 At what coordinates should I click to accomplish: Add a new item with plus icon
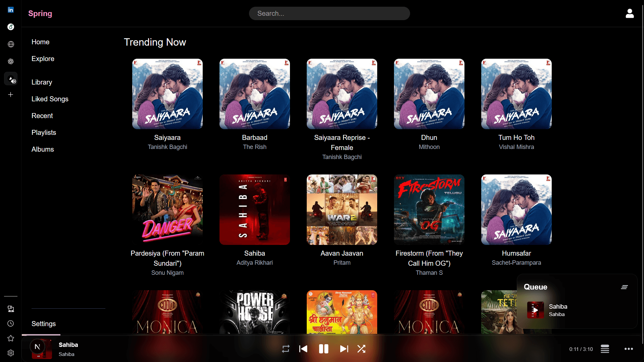11,95
